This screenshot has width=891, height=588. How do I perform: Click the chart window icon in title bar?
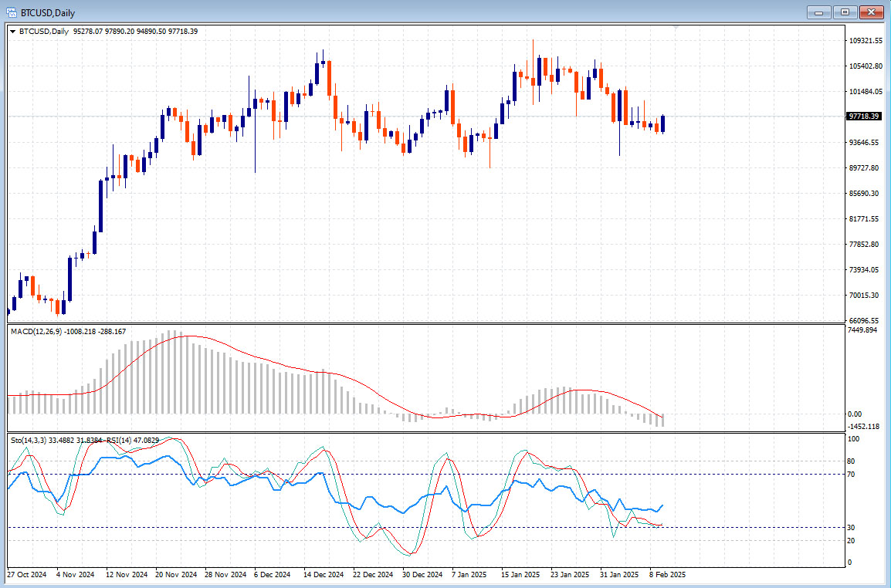point(12,12)
